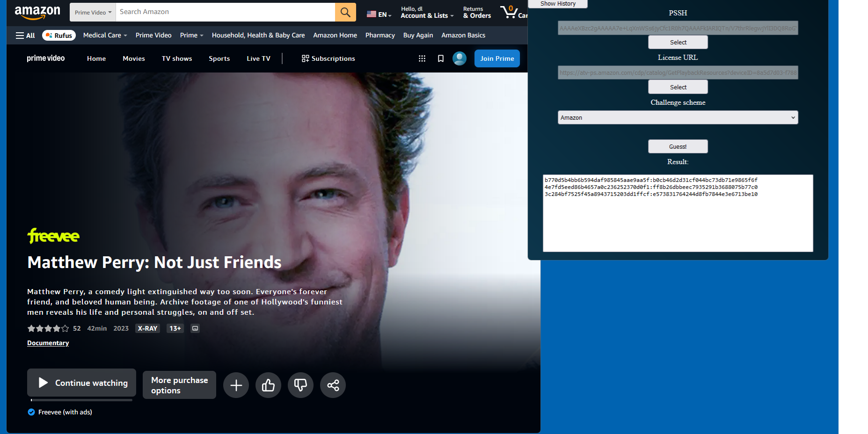The image size is (868, 434).
Task: Click the star rating
Action: (48, 328)
